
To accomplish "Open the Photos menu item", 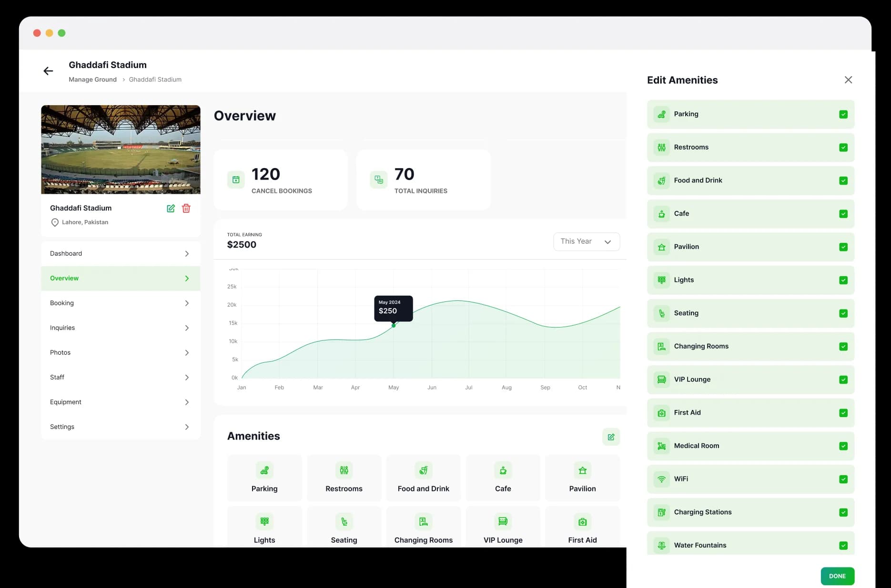I will (121, 353).
